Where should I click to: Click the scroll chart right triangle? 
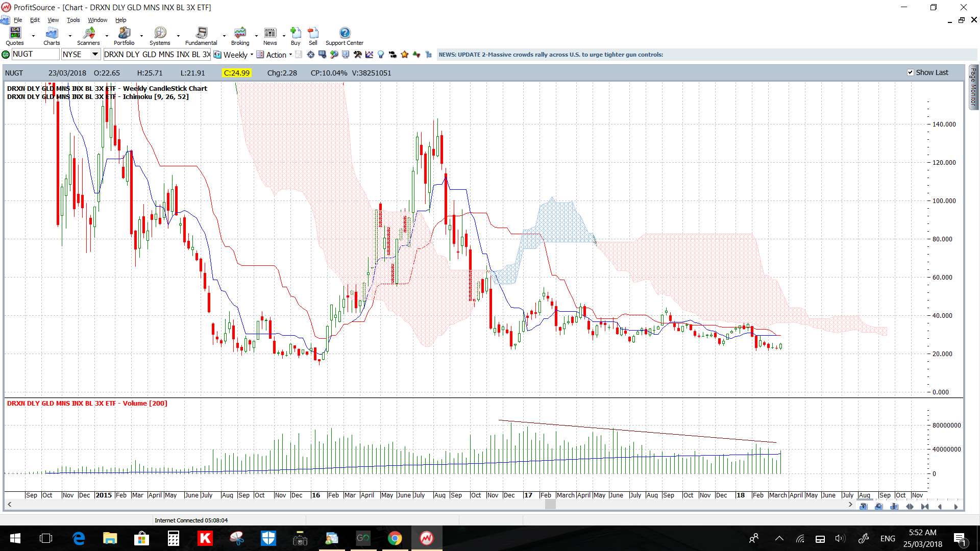(956, 507)
